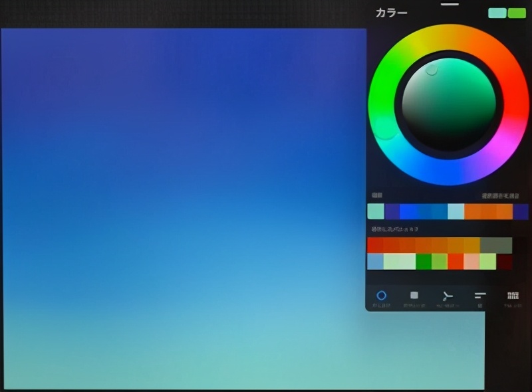The image size is (532, 392).
Task: Pick the light blue swatch in history row
Action: tap(456, 211)
